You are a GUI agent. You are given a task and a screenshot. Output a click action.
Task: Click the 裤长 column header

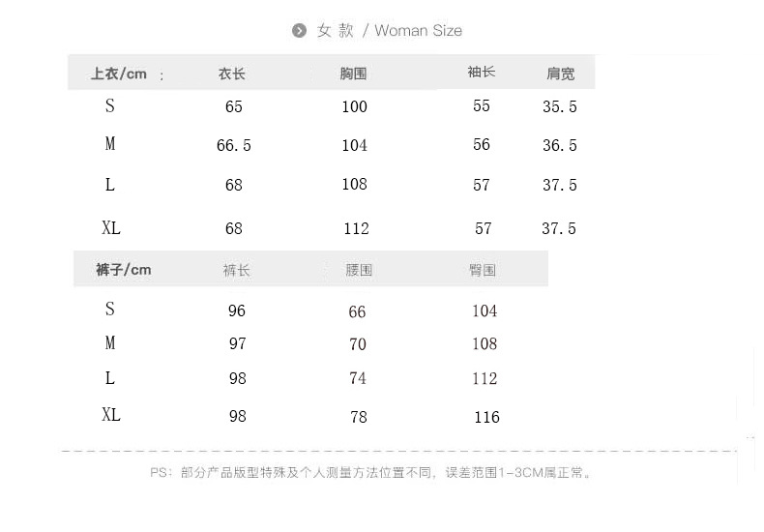(236, 271)
